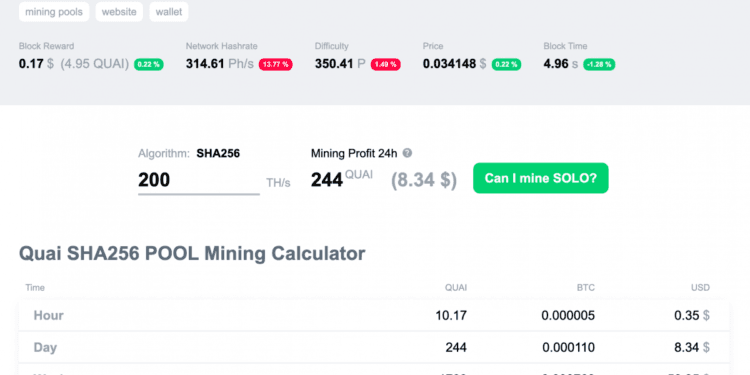Click the Mining Profit 24h label

354,154
